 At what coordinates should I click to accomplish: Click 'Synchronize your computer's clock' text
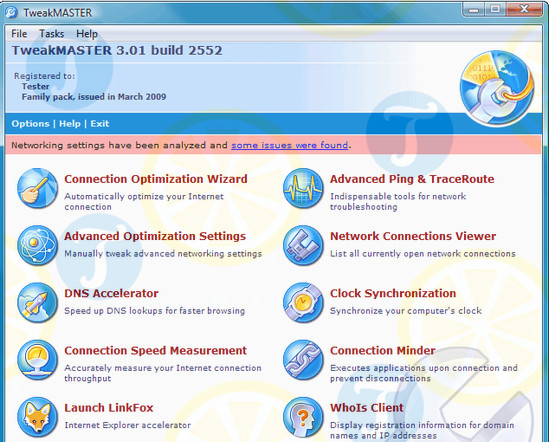click(x=406, y=311)
